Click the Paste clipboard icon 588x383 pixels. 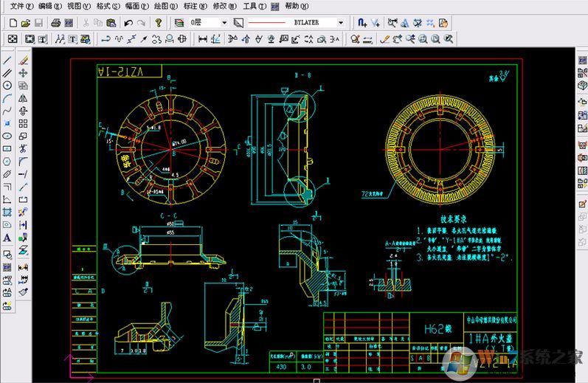(111, 23)
